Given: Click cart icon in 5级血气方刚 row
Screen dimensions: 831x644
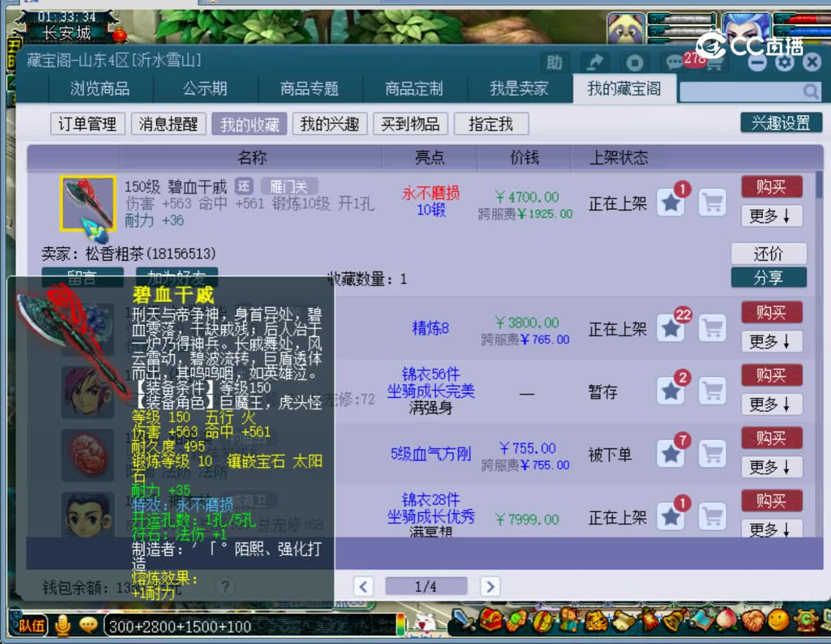Looking at the screenshot, I should (x=713, y=453).
